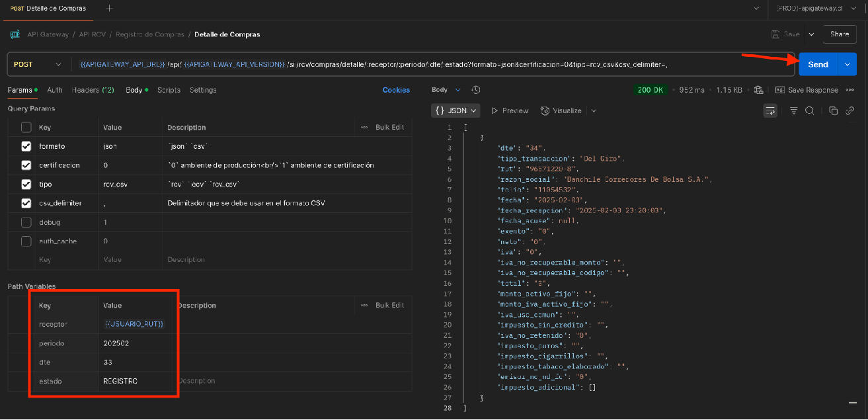Open the POST method dropdown
Screen dimensions: 868x420
point(38,64)
